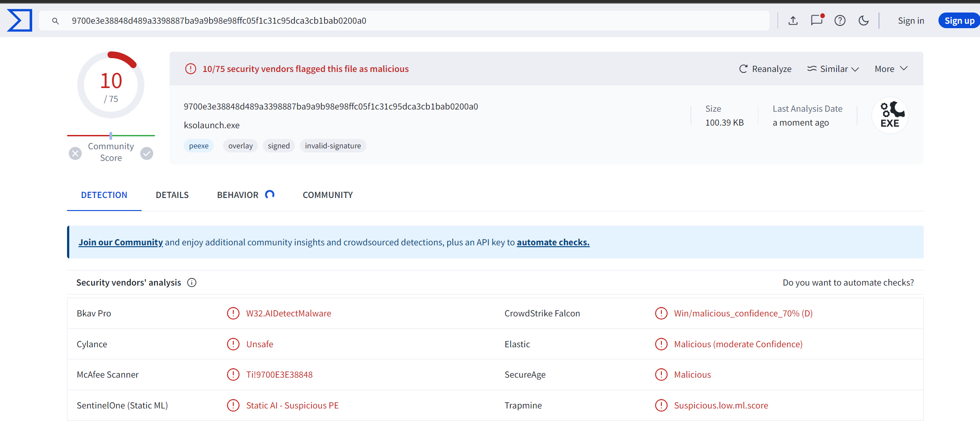Switch to the DETECTION tab

pos(104,195)
